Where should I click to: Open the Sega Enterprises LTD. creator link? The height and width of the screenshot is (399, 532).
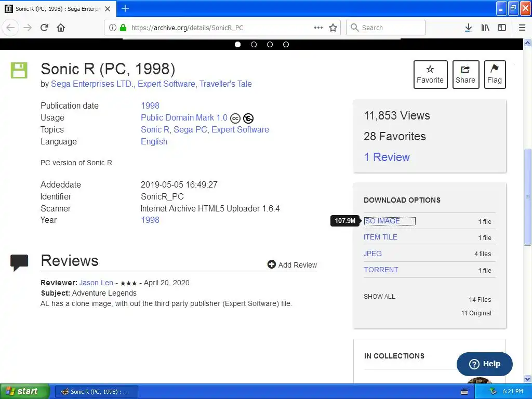(92, 84)
